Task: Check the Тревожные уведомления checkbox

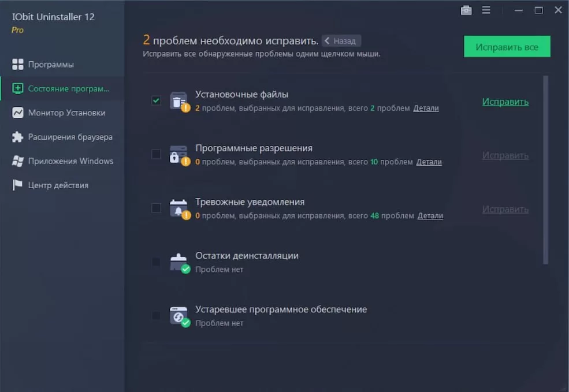Action: click(156, 208)
